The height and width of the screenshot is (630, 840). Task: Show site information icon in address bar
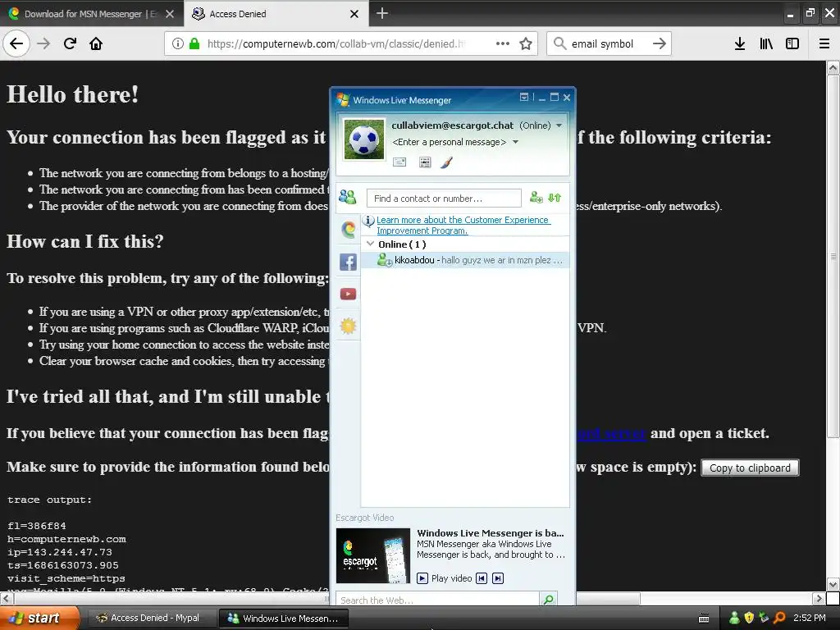click(178, 43)
